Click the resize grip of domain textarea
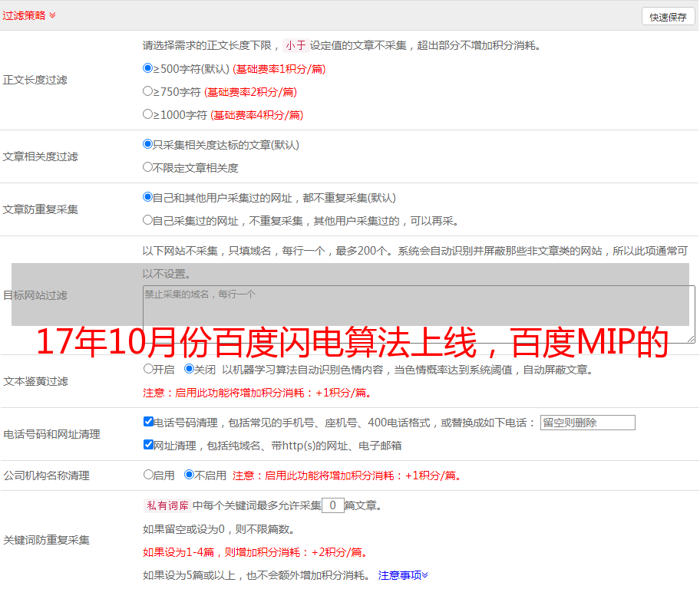This screenshot has width=700, height=589. click(x=691, y=339)
